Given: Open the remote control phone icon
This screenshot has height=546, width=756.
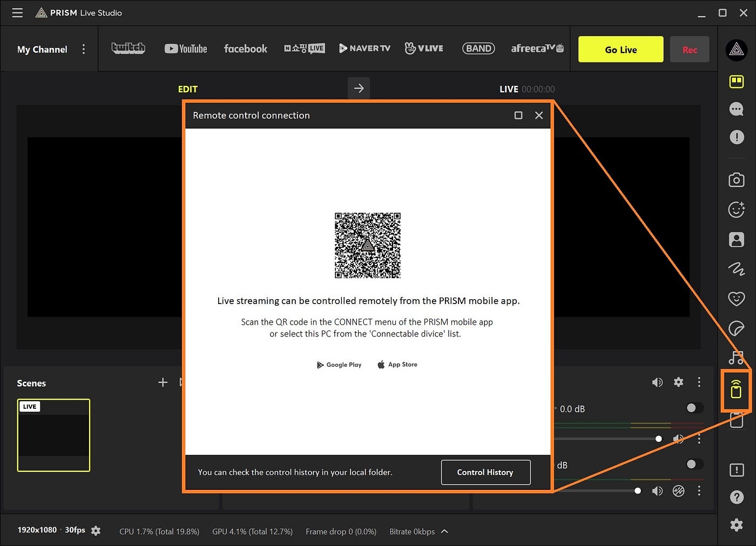Looking at the screenshot, I should 735,389.
